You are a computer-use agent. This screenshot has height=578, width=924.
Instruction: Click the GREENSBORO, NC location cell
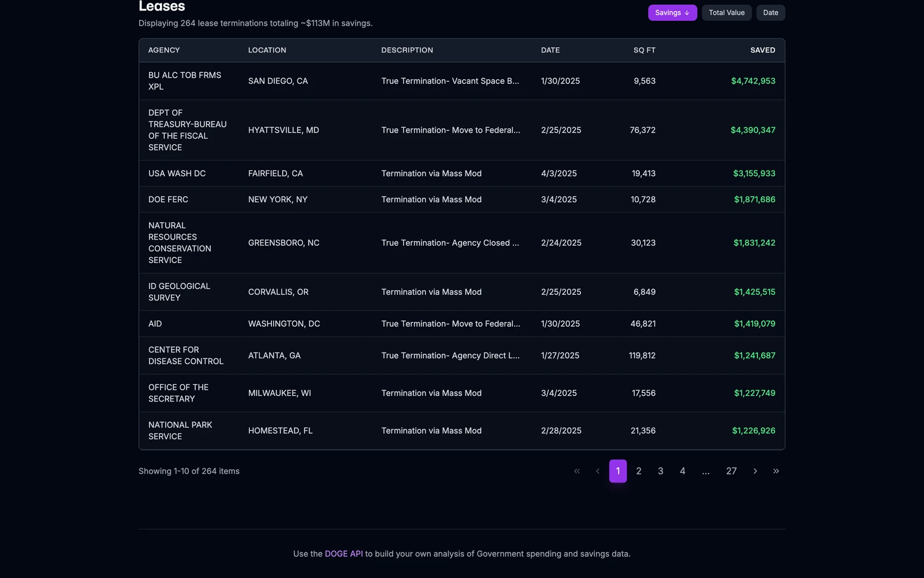coord(284,243)
